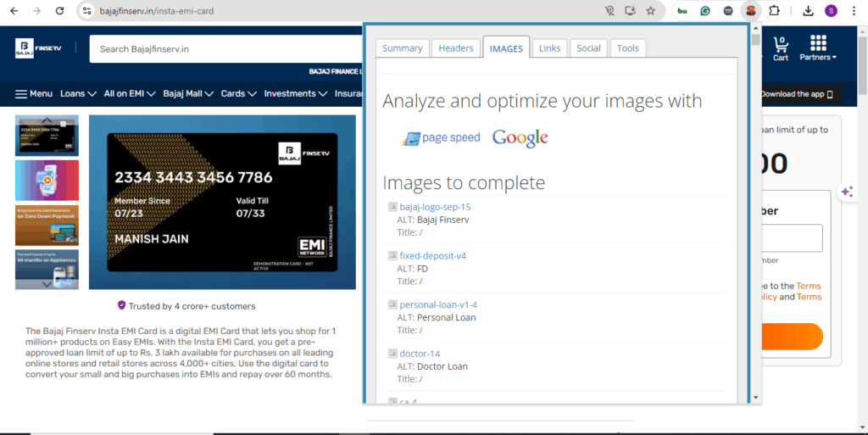868x435 pixels.
Task: Click "ALT: Bajaj Finserv" text
Action: coord(433,220)
